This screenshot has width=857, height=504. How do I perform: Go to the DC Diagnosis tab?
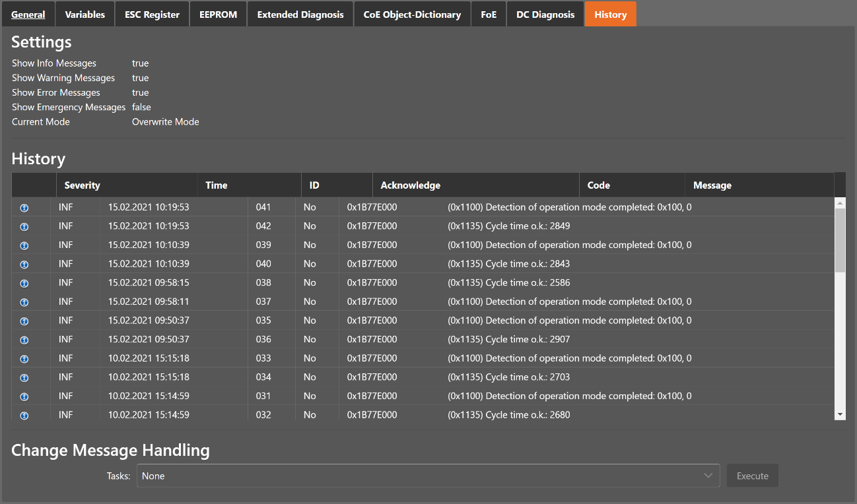[545, 15]
